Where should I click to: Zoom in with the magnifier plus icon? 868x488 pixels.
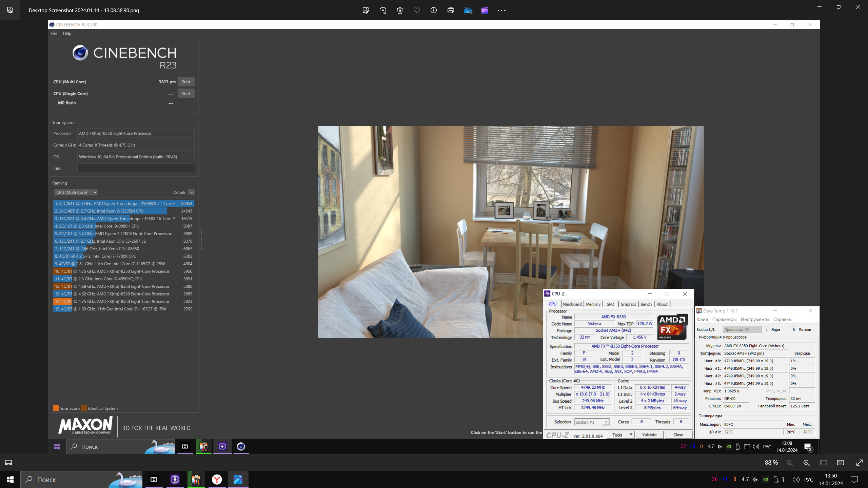(x=806, y=463)
